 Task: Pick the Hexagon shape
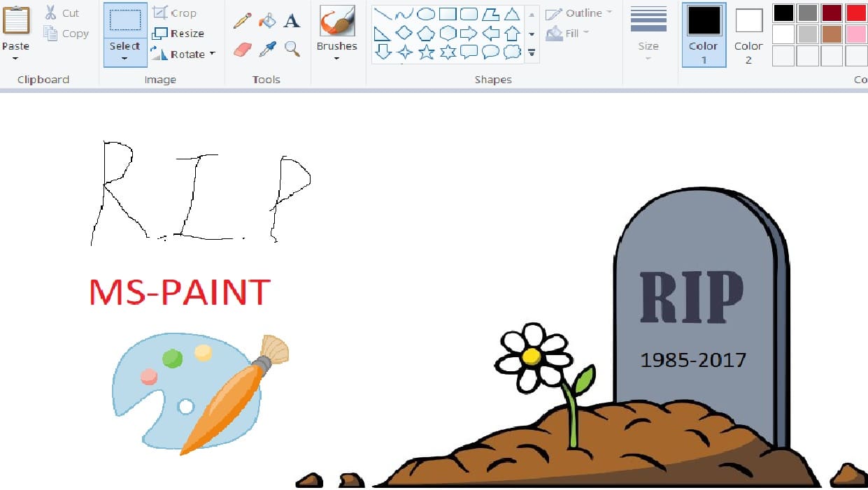point(447,33)
